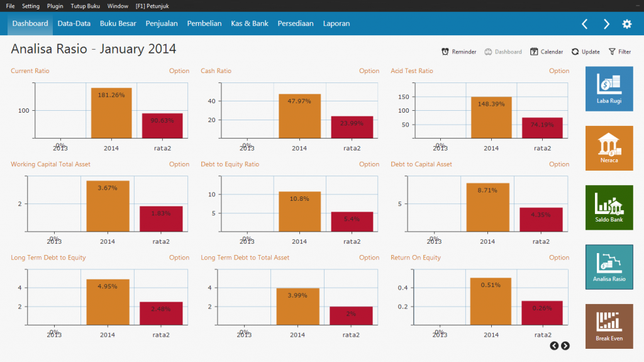This screenshot has height=362, width=644.
Task: Switch to the Penjualan tab
Action: (x=162, y=24)
